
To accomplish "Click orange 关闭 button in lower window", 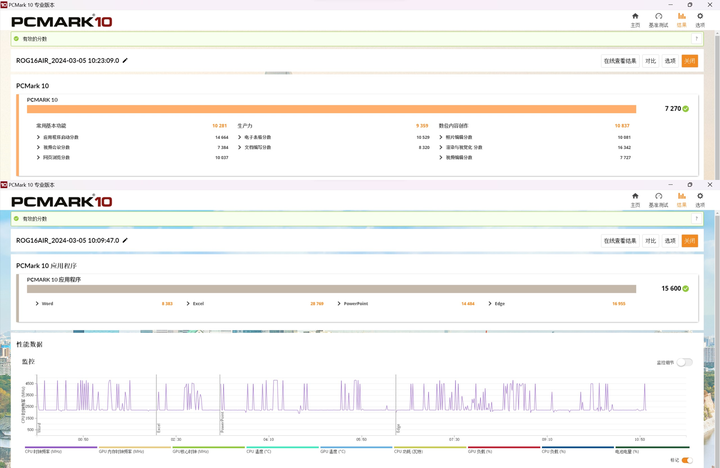I will pos(690,241).
